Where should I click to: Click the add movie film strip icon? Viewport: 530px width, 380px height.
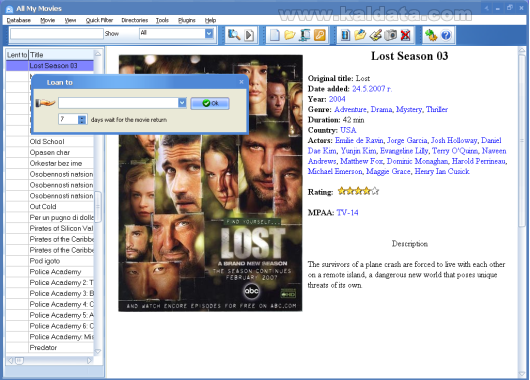[x=345, y=35]
